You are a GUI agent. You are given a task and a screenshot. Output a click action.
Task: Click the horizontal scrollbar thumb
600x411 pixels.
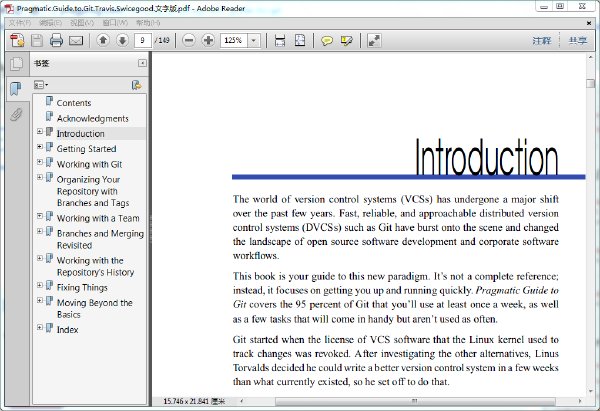[x=415, y=401]
